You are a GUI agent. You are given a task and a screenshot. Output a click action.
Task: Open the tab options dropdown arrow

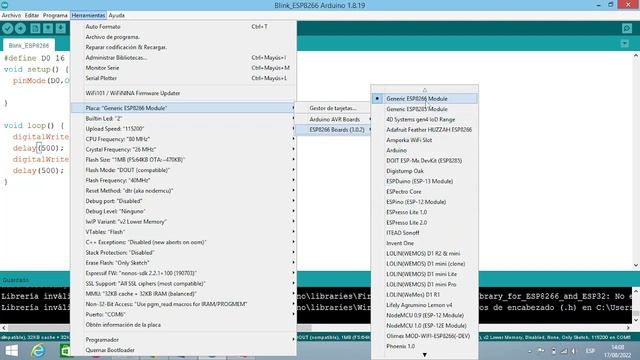(x=624, y=43)
